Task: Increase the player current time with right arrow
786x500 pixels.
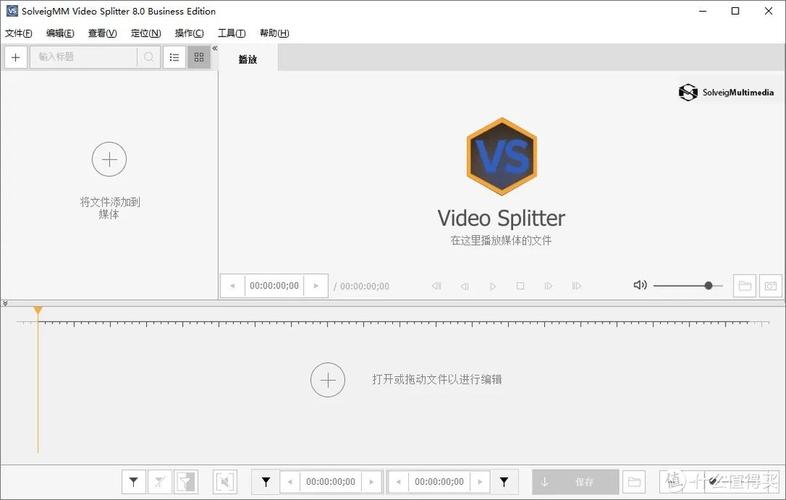Action: 316,286
